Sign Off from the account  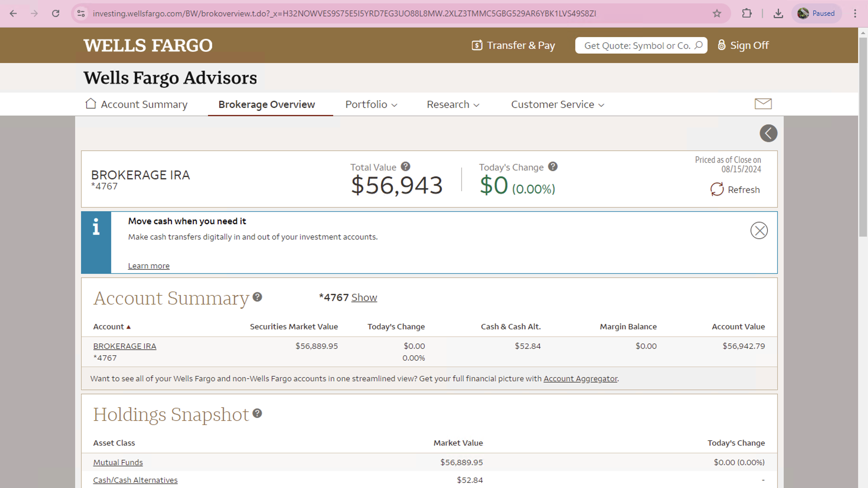pos(743,45)
